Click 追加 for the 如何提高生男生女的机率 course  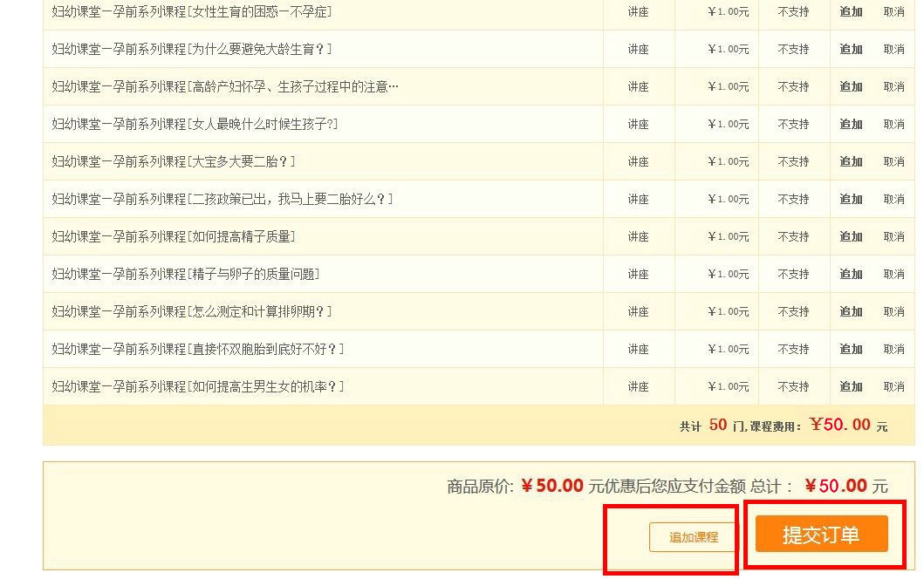[x=851, y=386]
